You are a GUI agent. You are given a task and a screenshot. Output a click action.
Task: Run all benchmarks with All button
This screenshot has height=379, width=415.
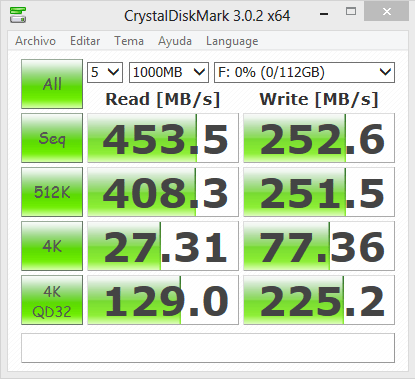[52, 84]
